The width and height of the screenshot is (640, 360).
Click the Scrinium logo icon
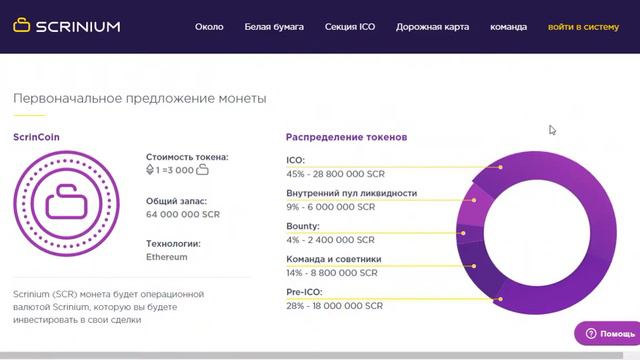pyautogui.click(x=21, y=25)
